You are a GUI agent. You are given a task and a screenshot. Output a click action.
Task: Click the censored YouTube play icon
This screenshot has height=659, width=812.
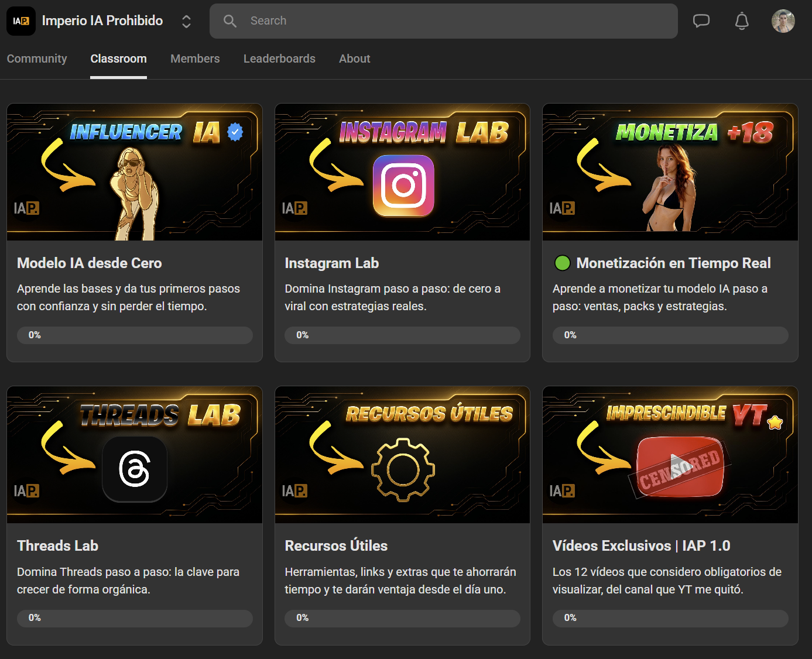pyautogui.click(x=679, y=467)
